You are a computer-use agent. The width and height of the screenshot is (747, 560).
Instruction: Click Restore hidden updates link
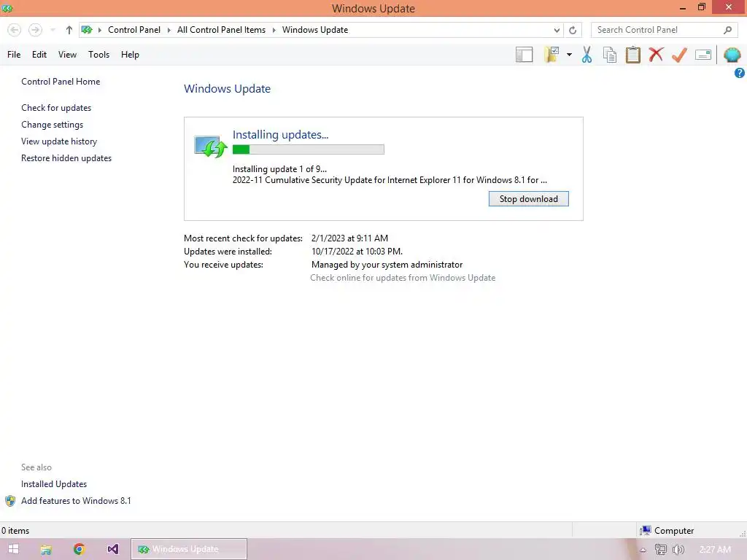(x=66, y=158)
